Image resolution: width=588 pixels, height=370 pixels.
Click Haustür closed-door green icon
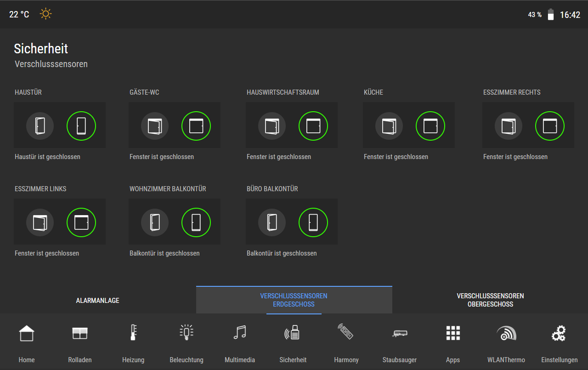(x=81, y=126)
